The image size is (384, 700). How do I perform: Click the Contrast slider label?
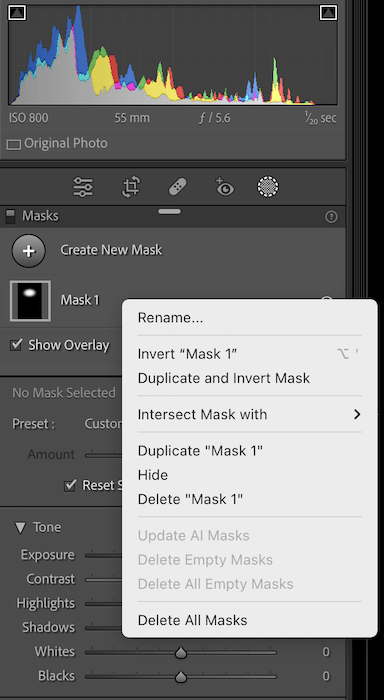[50, 579]
